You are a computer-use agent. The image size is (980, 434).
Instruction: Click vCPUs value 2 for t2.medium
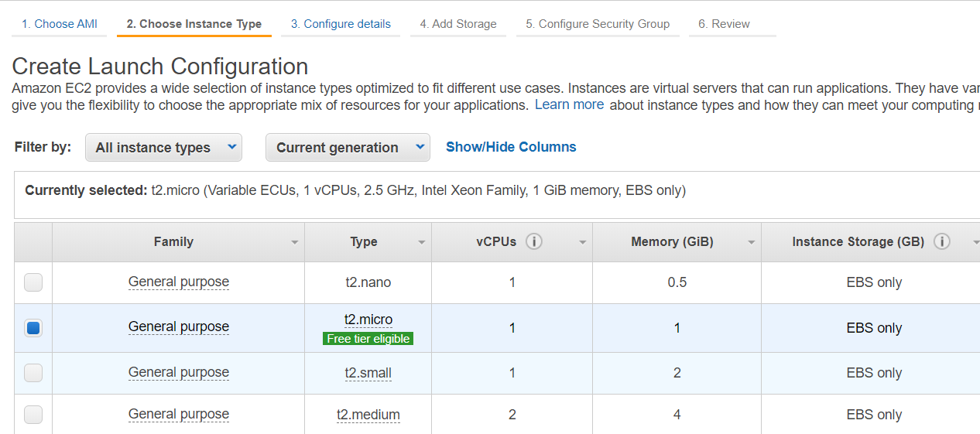click(x=512, y=415)
